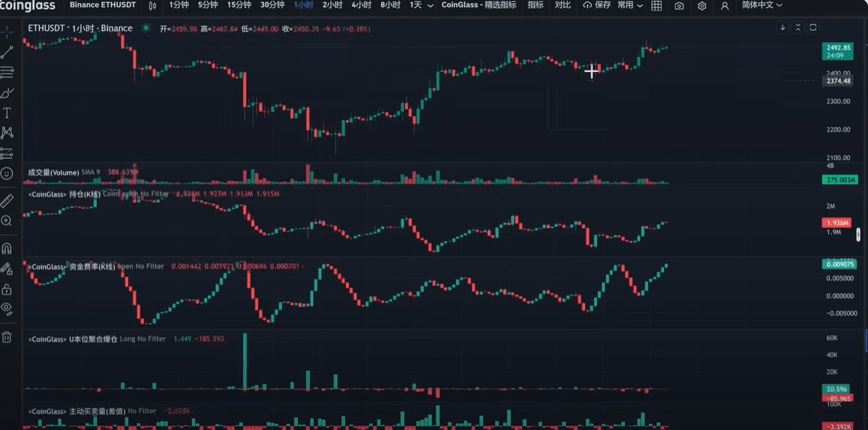Select the trend line drawing tool
The width and height of the screenshot is (868, 430).
[x=7, y=53]
